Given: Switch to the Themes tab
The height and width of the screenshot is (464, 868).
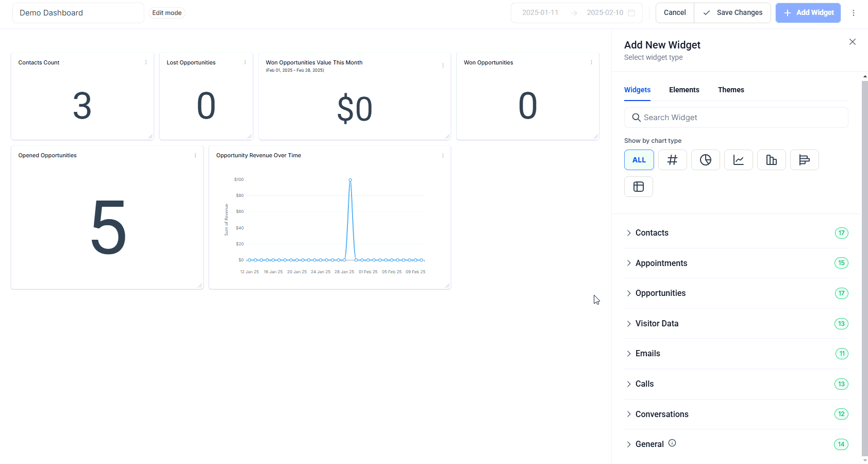Looking at the screenshot, I should click(x=730, y=90).
